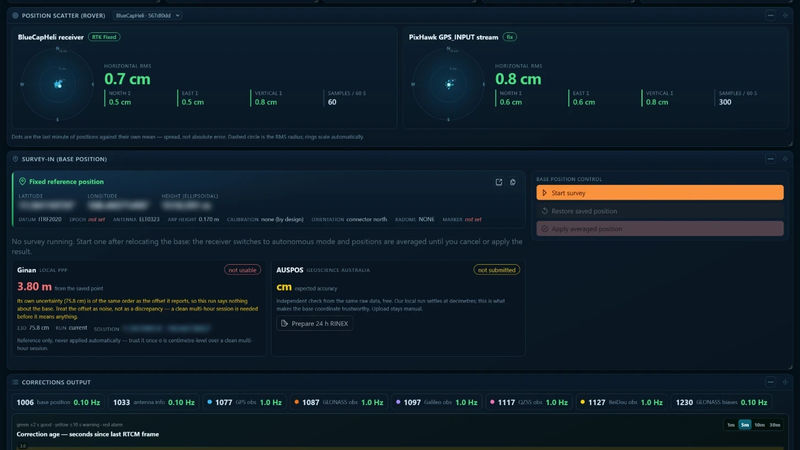Click the BlueCapHeli samples value 60

tap(332, 102)
